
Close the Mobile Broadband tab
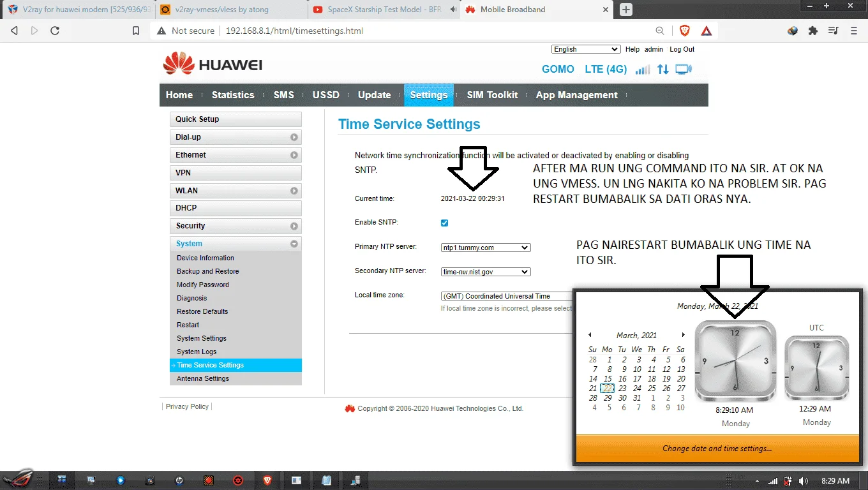(607, 10)
